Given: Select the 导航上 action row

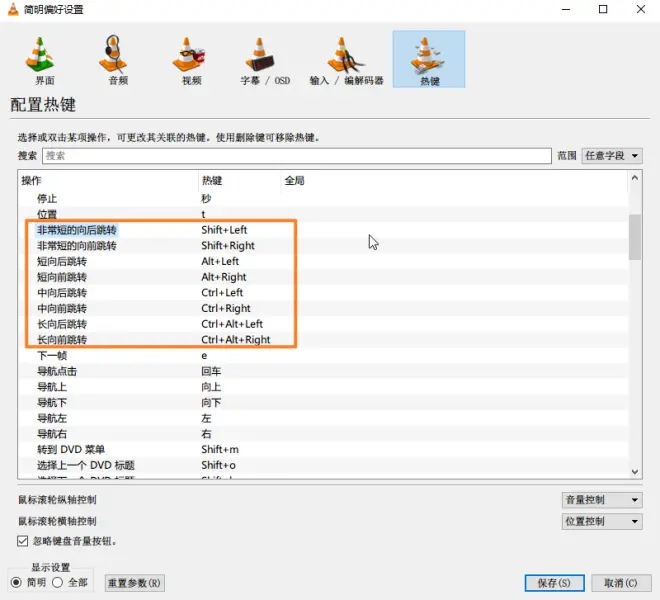Looking at the screenshot, I should [323, 387].
